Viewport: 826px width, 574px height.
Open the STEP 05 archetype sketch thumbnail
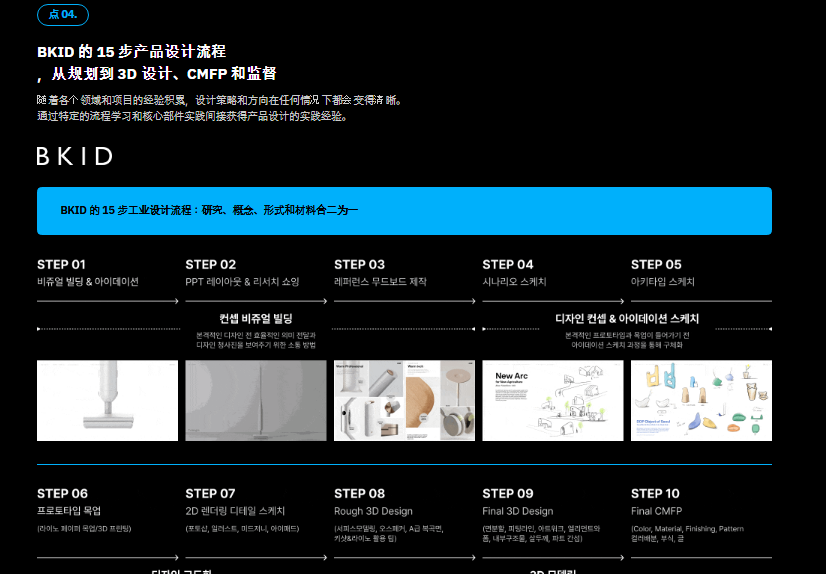click(702, 400)
